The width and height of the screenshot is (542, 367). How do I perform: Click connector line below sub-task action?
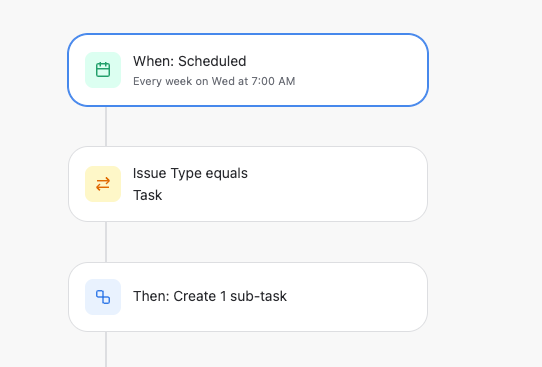[x=106, y=349]
